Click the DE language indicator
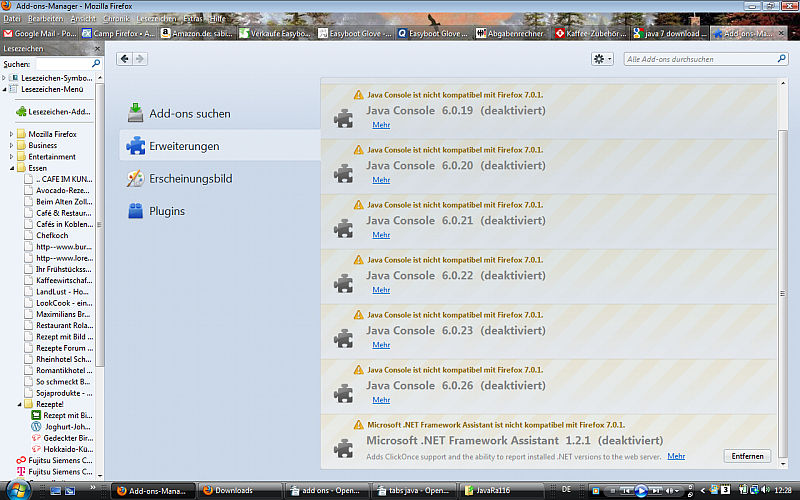This screenshot has width=800, height=500. point(566,490)
